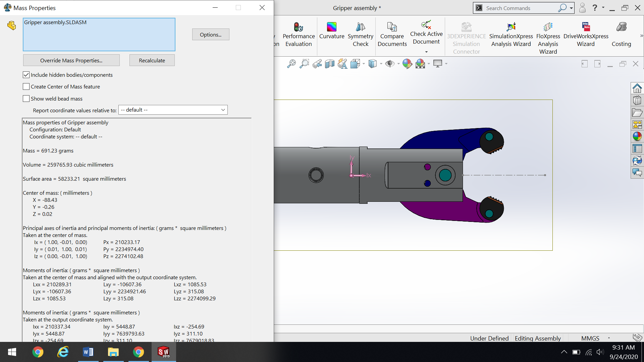Click the View Settings monitor icon

pyautogui.click(x=437, y=64)
